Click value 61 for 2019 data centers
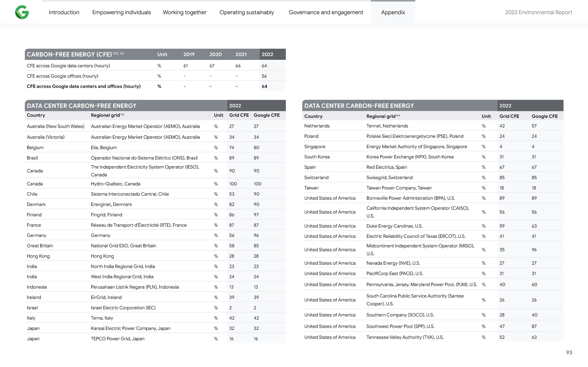The height and width of the screenshot is (367, 588). [x=185, y=66]
